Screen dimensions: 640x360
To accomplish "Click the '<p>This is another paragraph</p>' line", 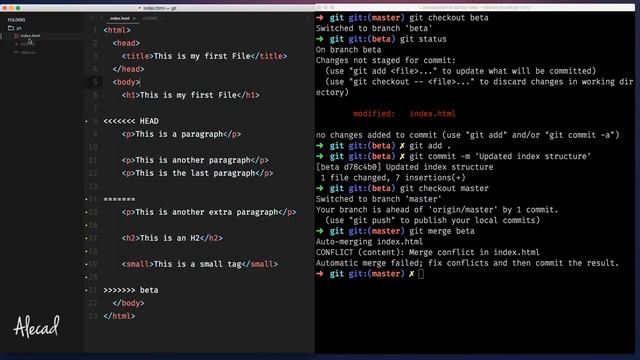I will click(195, 160).
